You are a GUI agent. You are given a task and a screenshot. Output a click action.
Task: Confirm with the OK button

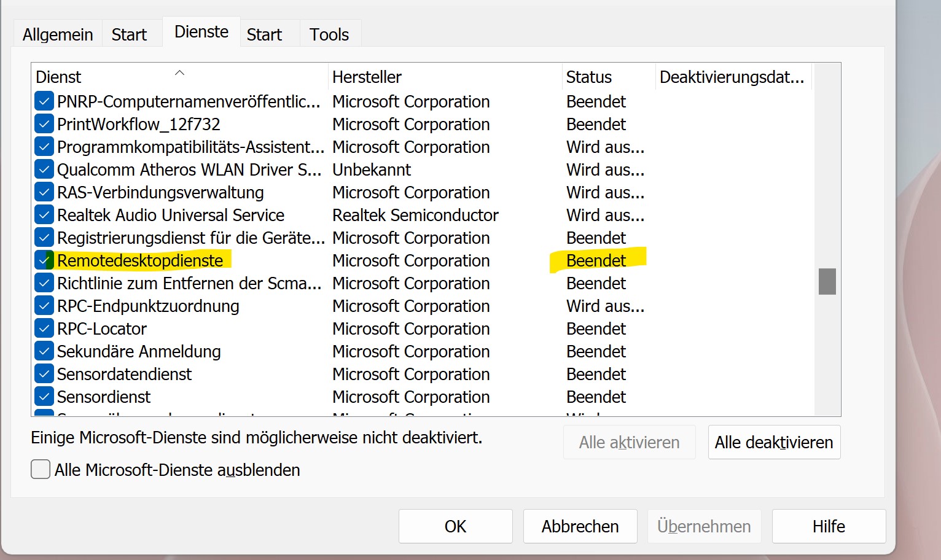click(x=455, y=526)
